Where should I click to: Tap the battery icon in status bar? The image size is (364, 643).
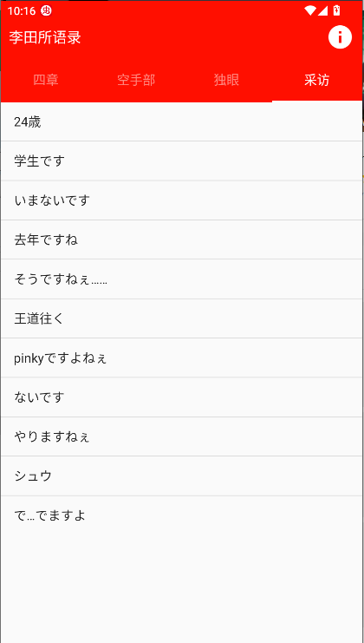(337, 10)
